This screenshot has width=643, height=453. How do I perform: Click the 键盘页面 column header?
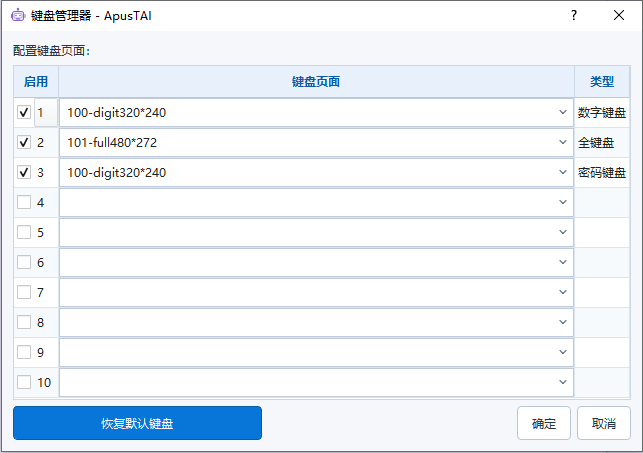coord(316,82)
